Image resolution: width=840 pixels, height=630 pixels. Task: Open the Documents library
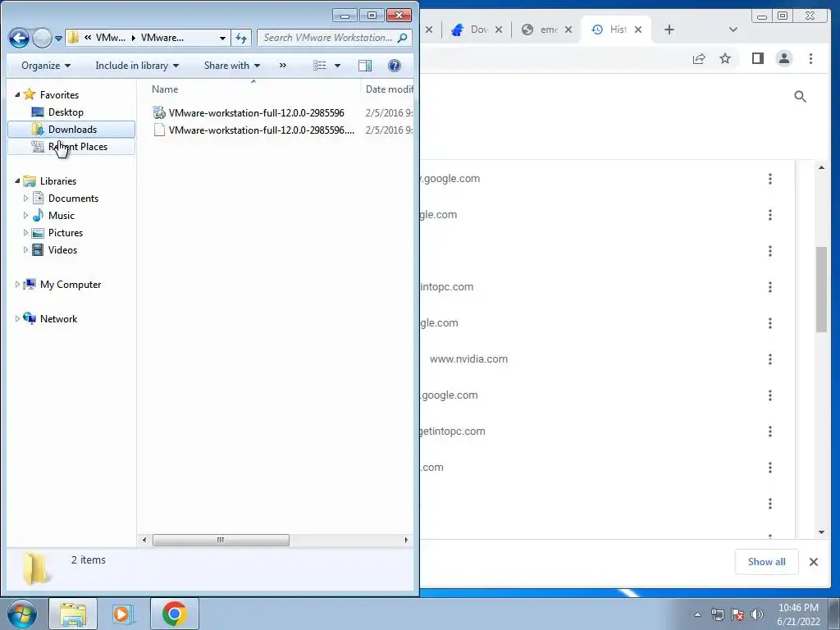[73, 199]
